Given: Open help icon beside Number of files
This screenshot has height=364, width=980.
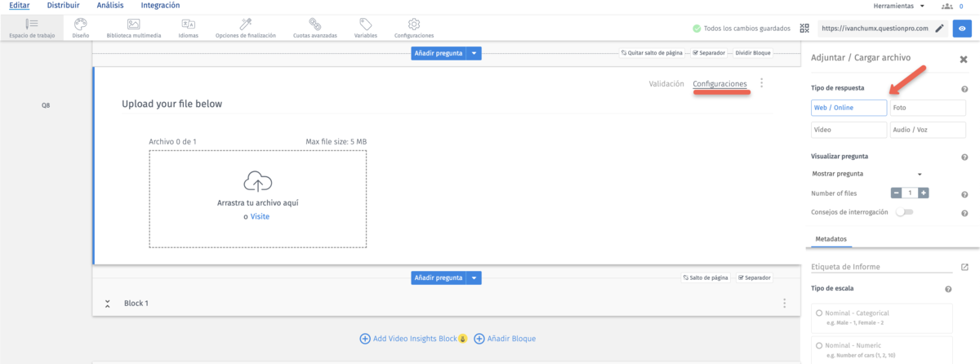Looking at the screenshot, I should pos(964,194).
